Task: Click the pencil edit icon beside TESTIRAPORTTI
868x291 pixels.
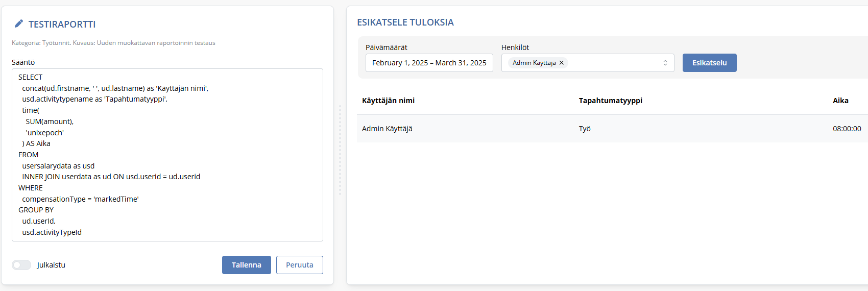Action: click(19, 23)
